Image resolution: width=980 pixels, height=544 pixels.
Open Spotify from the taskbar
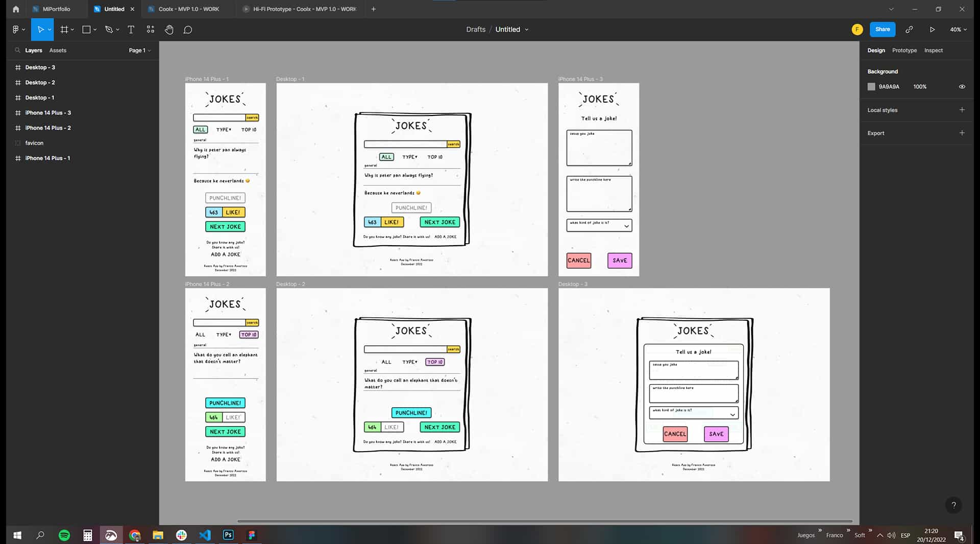click(x=64, y=535)
